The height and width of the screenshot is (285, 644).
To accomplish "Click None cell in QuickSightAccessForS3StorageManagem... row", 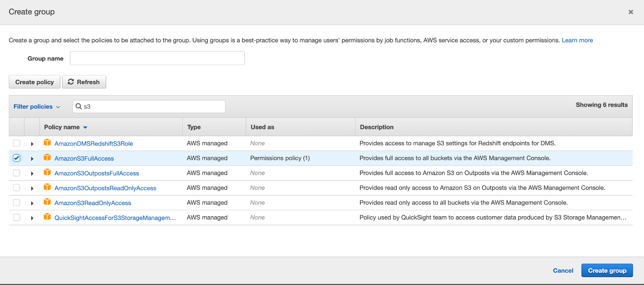I will tap(257, 217).
